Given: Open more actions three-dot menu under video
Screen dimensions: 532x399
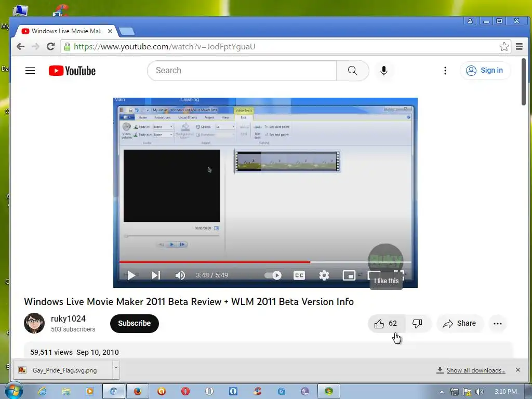Looking at the screenshot, I should pos(498,323).
